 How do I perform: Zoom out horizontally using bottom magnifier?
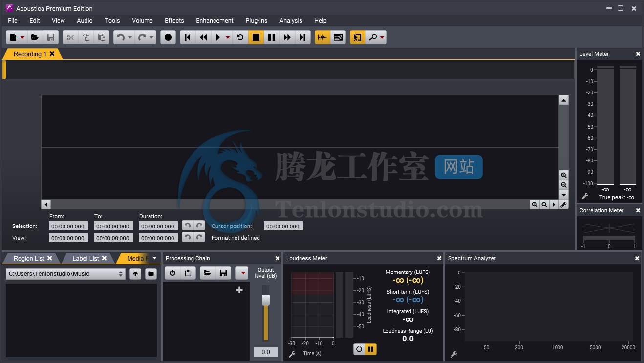[x=544, y=204]
